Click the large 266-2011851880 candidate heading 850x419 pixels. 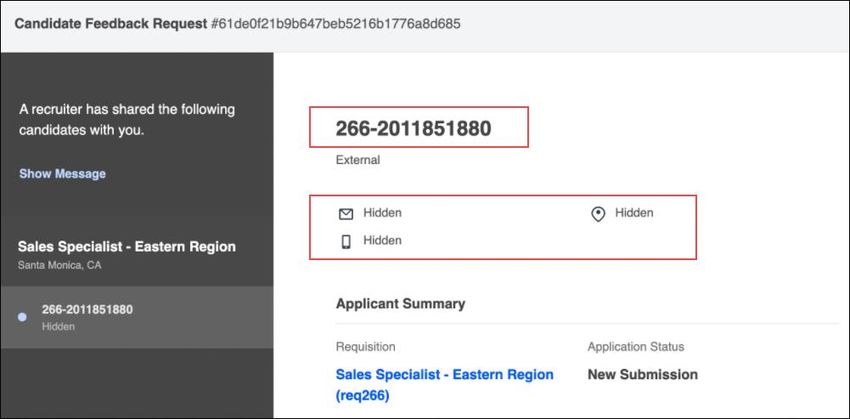[x=413, y=128]
